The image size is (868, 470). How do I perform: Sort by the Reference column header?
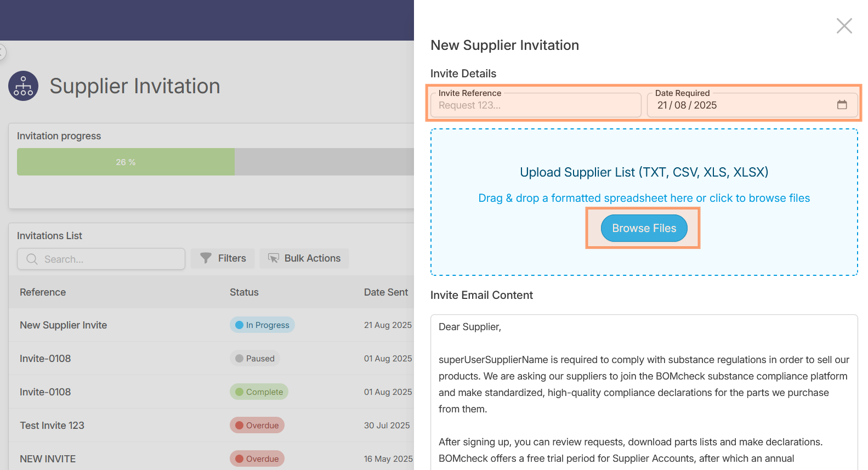43,292
